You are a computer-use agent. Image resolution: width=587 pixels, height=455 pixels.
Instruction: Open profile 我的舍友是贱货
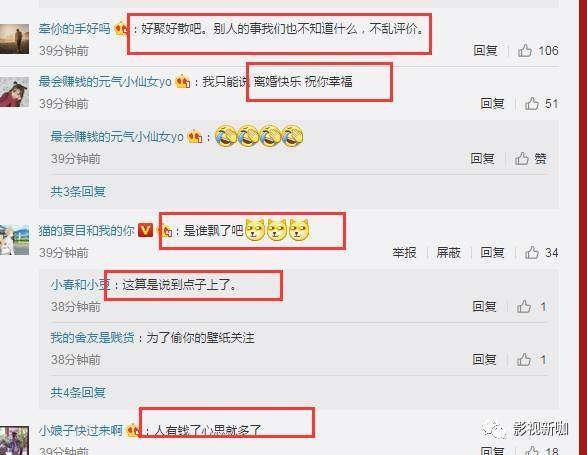pyautogui.click(x=92, y=338)
